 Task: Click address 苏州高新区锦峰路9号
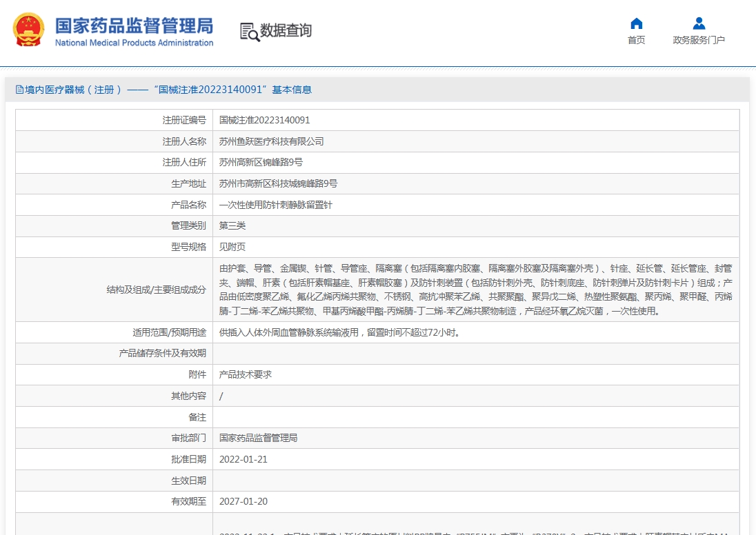261,163
